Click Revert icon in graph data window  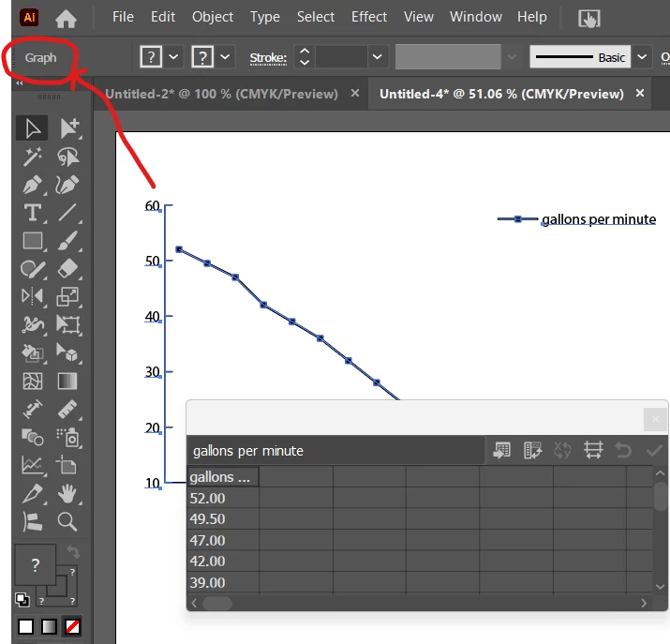(x=623, y=450)
